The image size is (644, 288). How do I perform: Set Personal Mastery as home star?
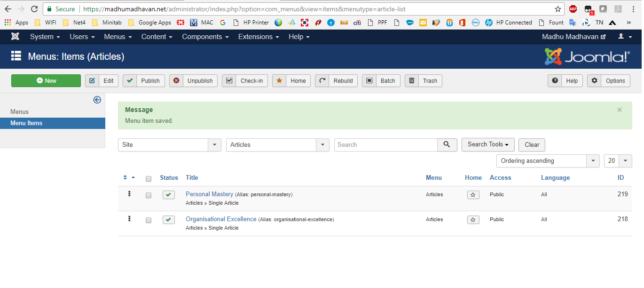coord(473,195)
